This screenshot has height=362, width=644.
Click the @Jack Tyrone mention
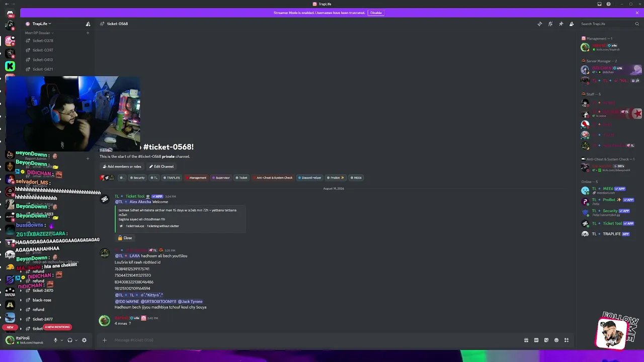point(190,302)
